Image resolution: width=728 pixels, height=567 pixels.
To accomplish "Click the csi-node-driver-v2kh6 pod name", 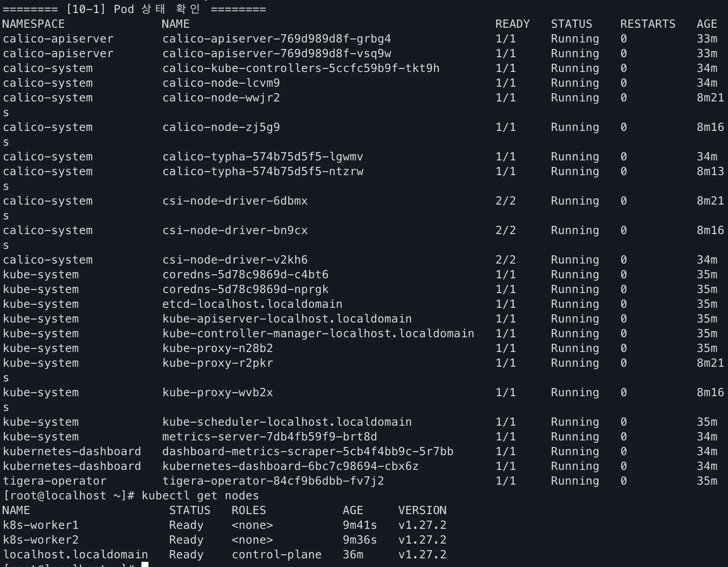I will [235, 260].
